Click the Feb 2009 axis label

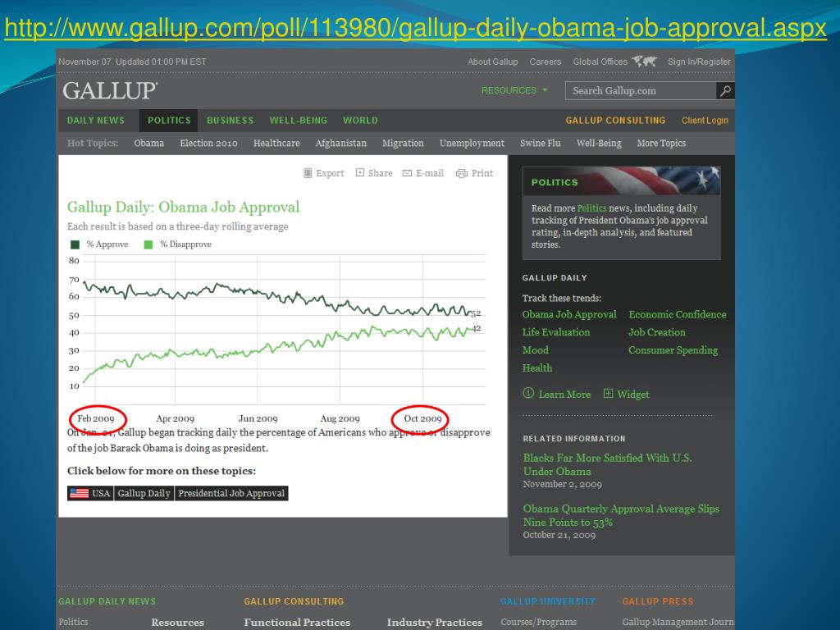pyautogui.click(x=96, y=418)
